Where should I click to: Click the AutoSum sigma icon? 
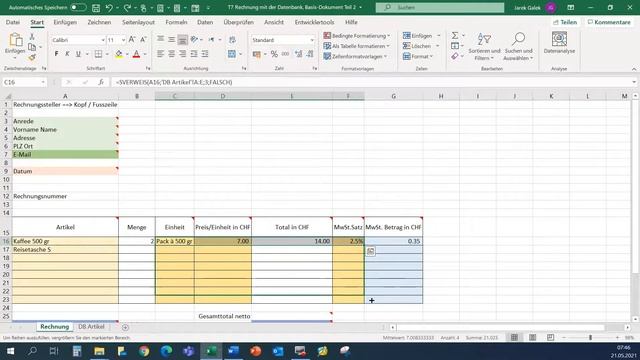click(455, 36)
